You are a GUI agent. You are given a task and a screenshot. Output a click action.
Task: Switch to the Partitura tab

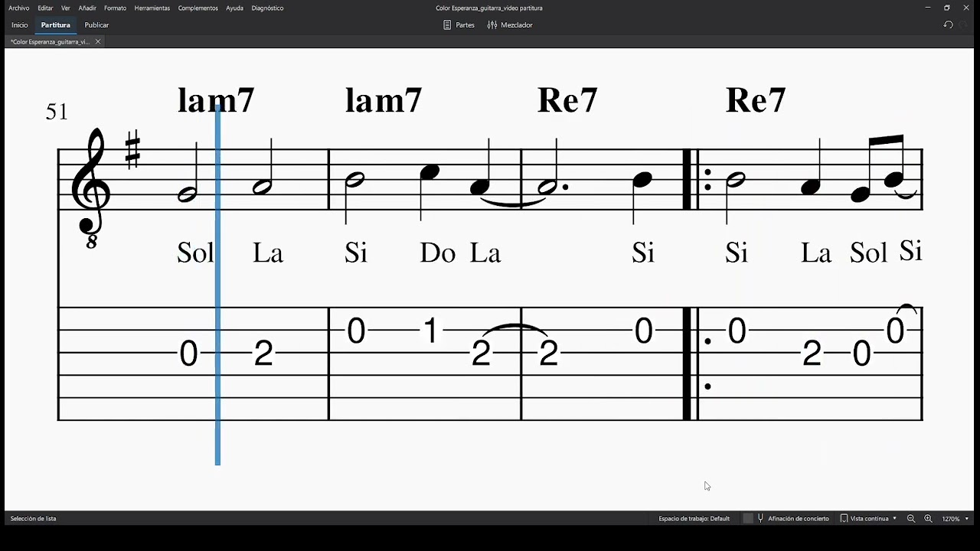tap(55, 24)
